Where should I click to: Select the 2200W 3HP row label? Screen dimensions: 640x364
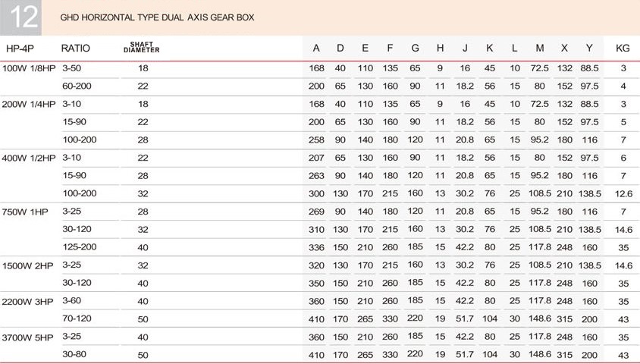tap(27, 302)
